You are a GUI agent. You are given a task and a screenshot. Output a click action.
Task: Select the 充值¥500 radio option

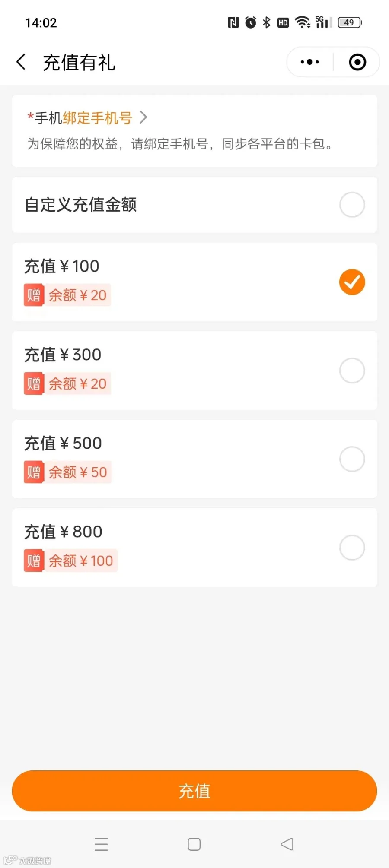(352, 459)
